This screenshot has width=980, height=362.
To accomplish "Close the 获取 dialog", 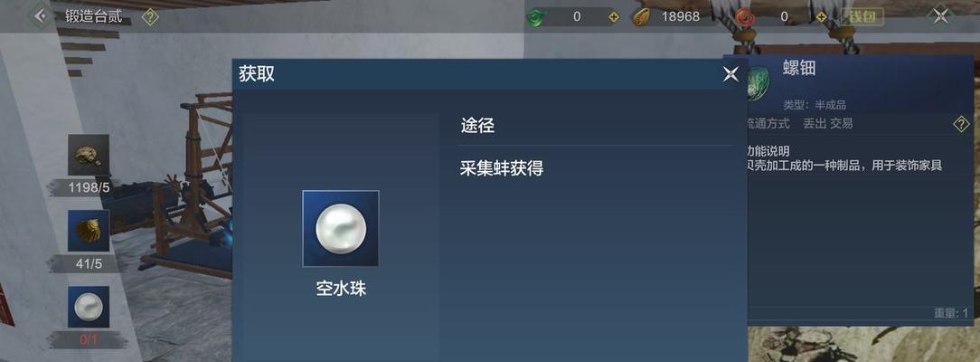I will [730, 74].
